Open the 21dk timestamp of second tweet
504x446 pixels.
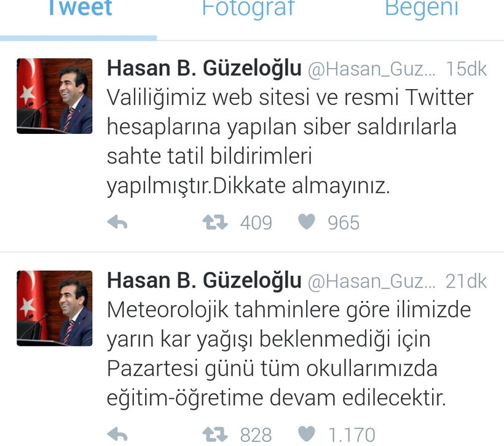(466, 281)
